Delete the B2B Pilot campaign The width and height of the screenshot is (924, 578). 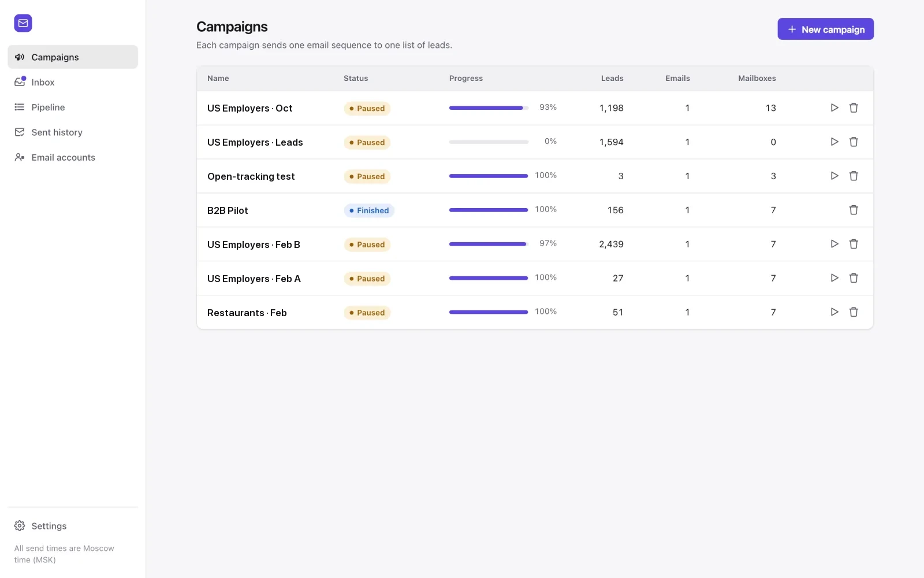(x=854, y=210)
